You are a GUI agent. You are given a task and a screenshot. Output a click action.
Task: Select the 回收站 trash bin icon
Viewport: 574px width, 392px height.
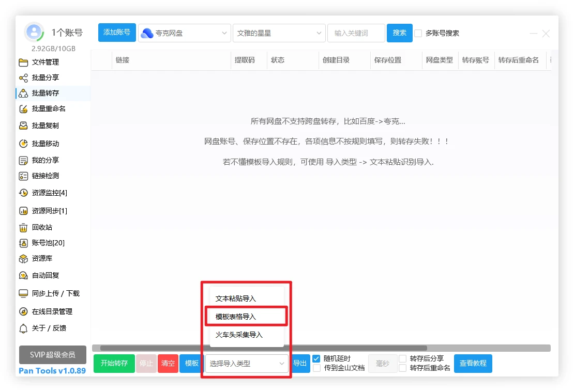pyautogui.click(x=23, y=228)
